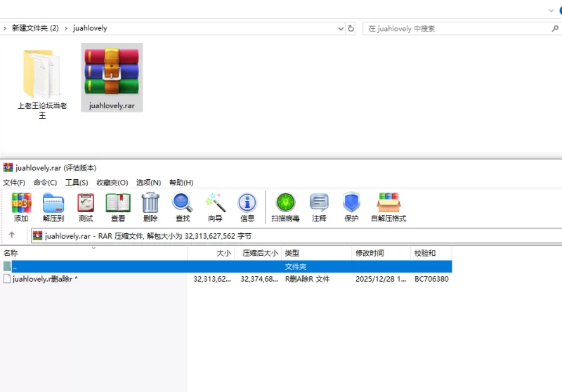Sort by 压缩后大小 column header
The image size is (562, 392).
pos(258,253)
